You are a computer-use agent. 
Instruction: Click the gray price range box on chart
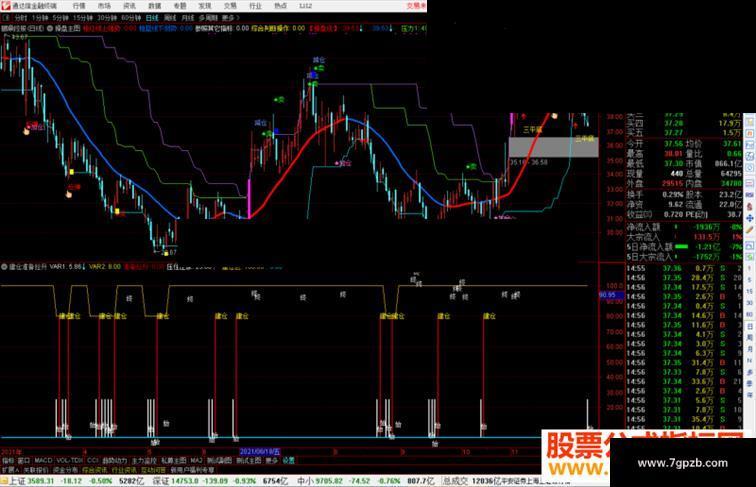(553, 147)
